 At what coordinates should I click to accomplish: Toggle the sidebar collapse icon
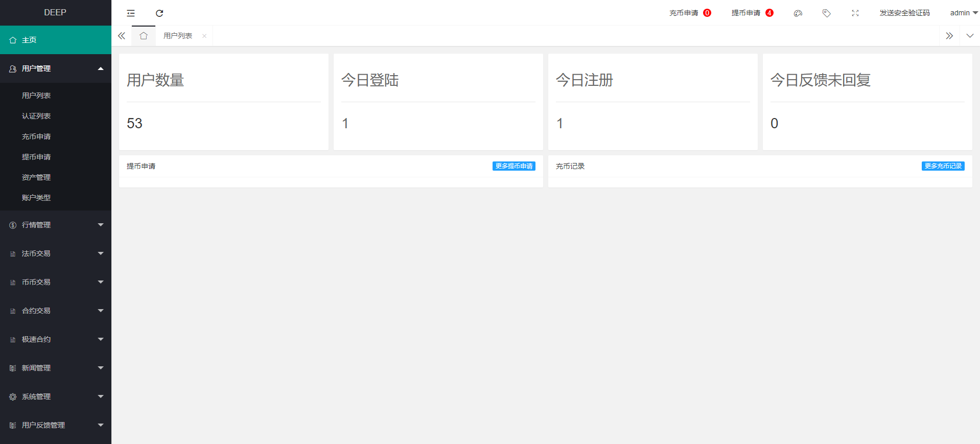131,13
